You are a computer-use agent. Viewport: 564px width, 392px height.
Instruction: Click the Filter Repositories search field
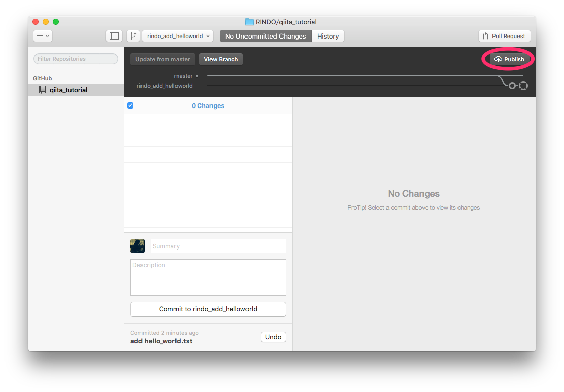(75, 59)
